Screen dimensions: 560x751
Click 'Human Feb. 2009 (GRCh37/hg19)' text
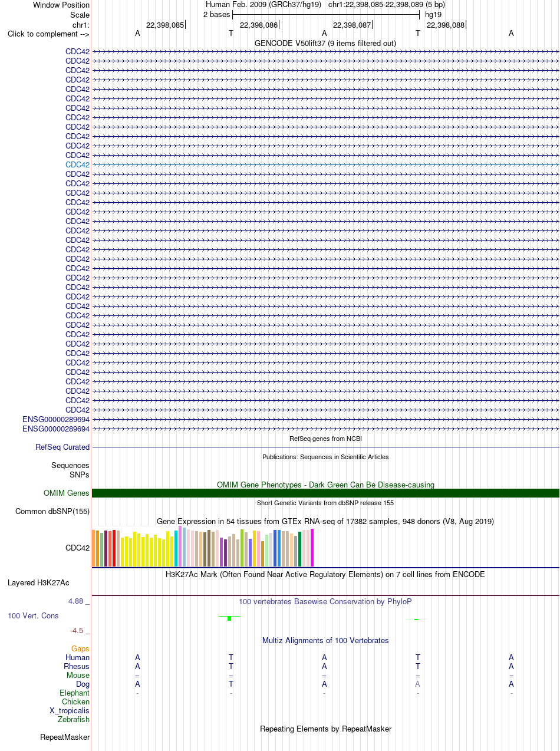263,5
